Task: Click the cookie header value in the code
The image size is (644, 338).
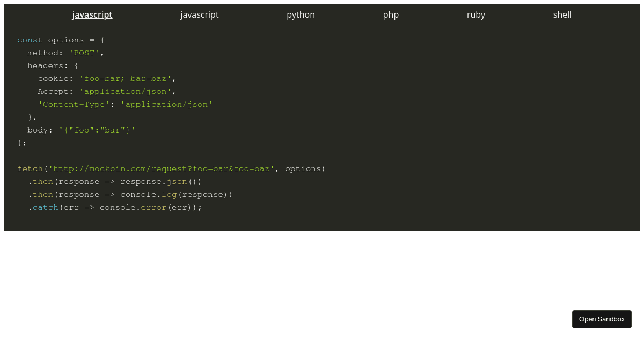Action: pos(126,78)
